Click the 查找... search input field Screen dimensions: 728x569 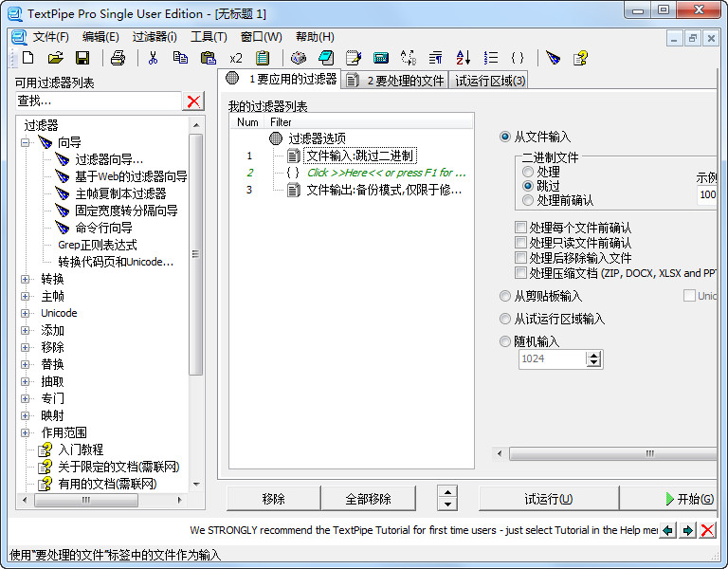[99, 101]
